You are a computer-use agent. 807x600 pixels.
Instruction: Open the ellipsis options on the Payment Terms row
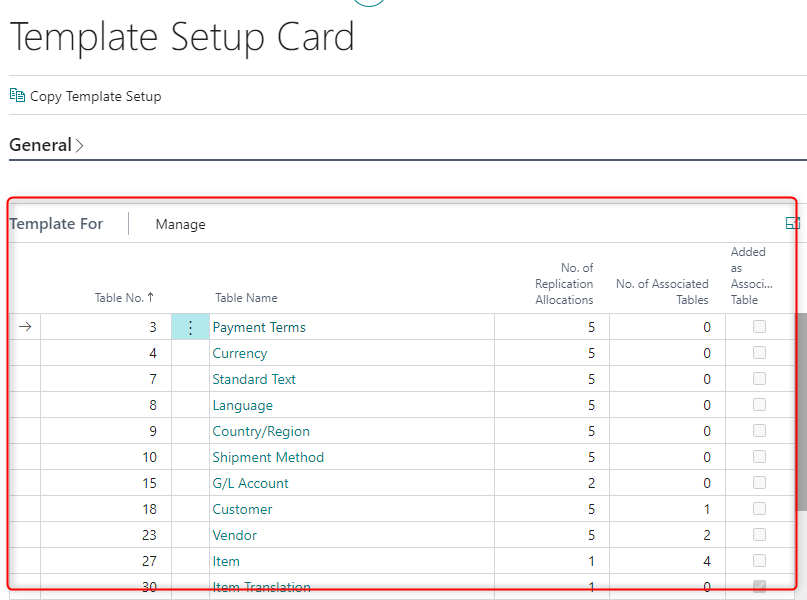click(190, 326)
